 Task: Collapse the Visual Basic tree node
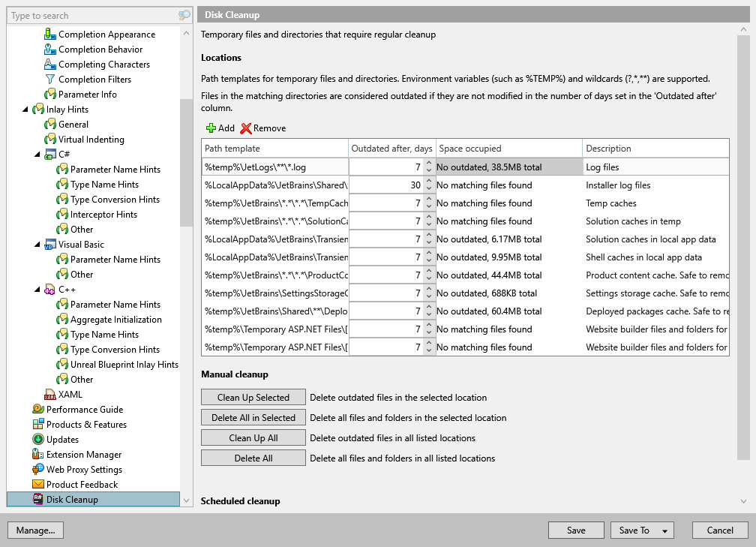coord(37,245)
